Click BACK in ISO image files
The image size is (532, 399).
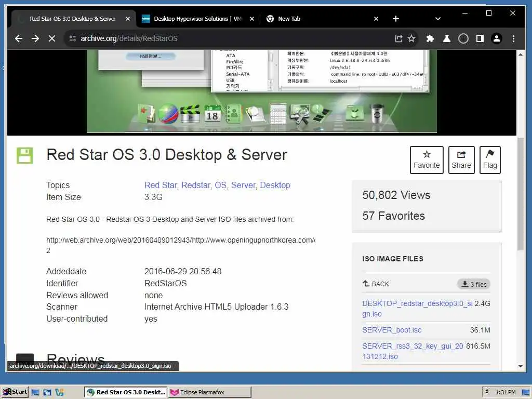pos(376,284)
